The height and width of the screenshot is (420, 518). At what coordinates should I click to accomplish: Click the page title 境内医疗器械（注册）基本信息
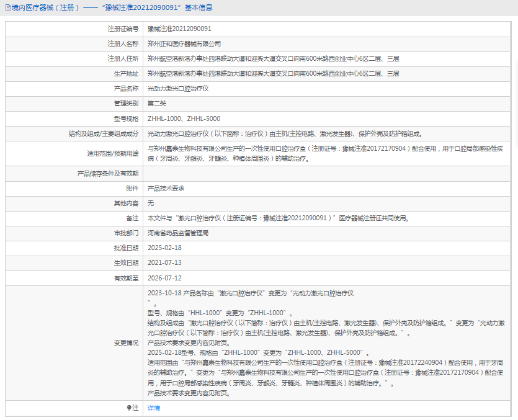(x=112, y=7)
